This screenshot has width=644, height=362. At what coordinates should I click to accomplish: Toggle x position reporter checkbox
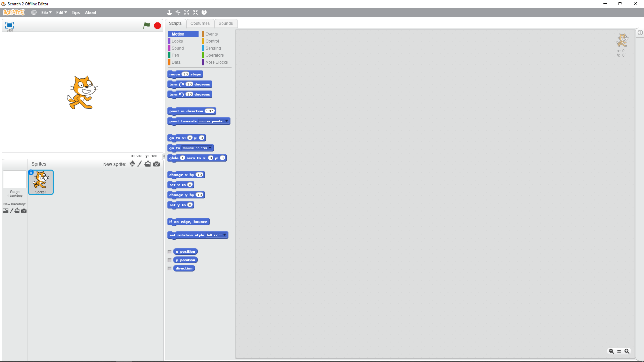click(x=169, y=251)
